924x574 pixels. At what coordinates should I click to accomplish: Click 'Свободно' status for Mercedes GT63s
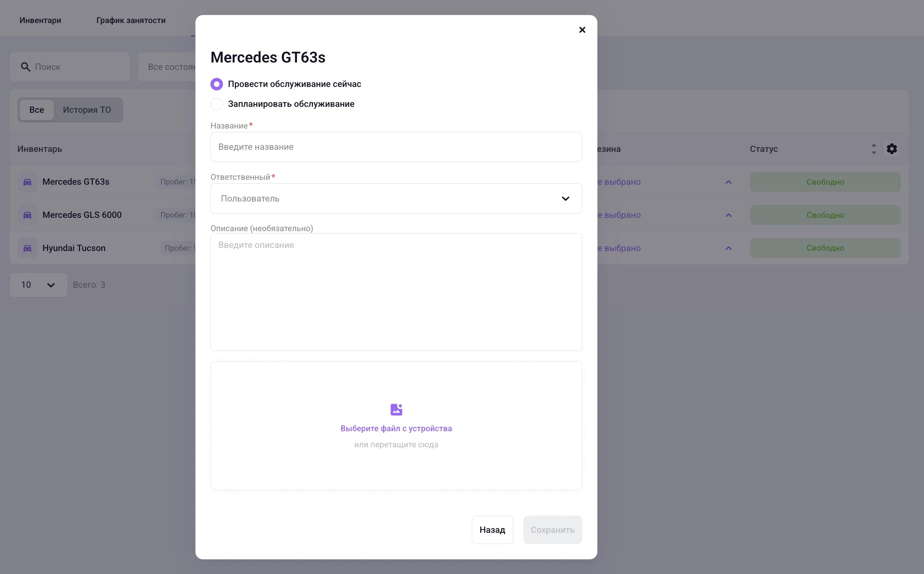(x=825, y=182)
